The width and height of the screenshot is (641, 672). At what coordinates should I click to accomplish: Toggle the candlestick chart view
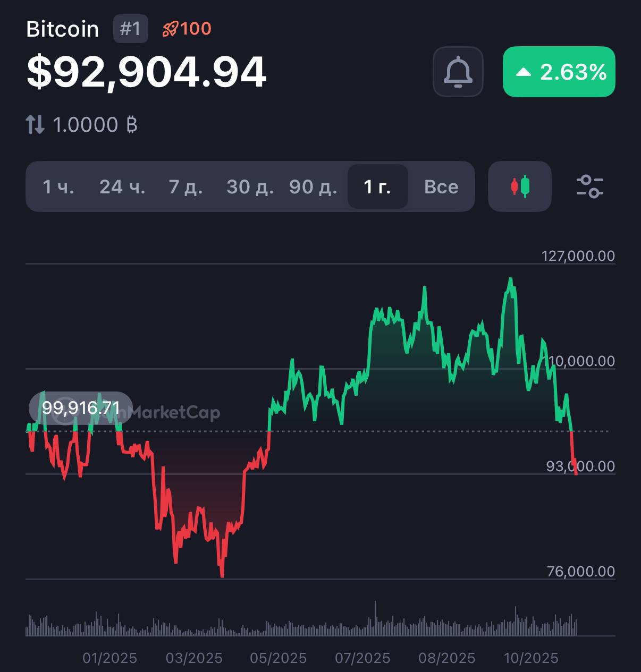tap(519, 186)
